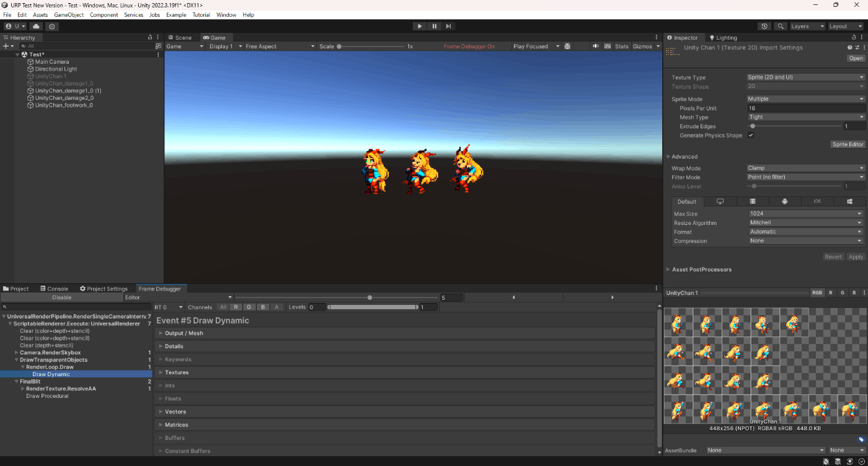This screenshot has height=466, width=868.
Task: Collapse the Test scene in Hierarchy
Action: (18, 55)
